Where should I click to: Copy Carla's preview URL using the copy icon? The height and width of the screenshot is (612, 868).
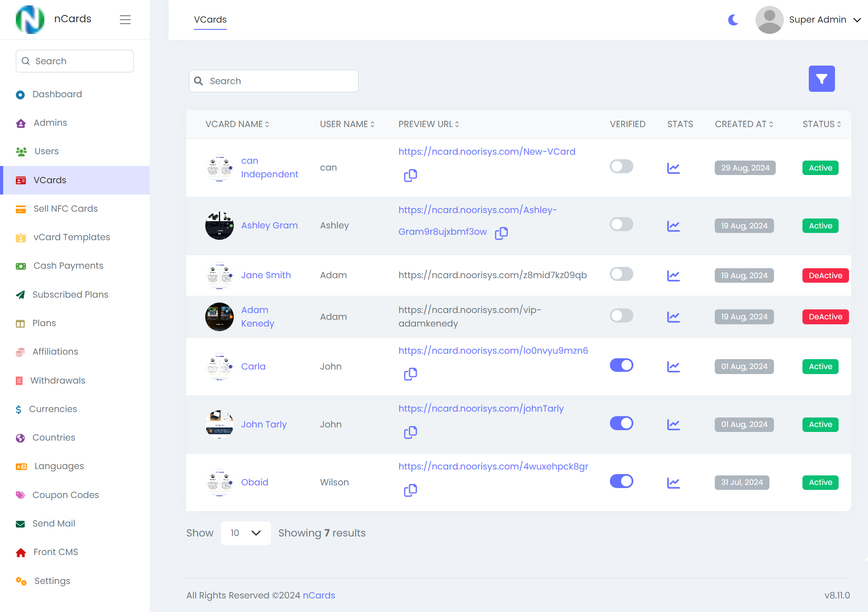tap(410, 374)
